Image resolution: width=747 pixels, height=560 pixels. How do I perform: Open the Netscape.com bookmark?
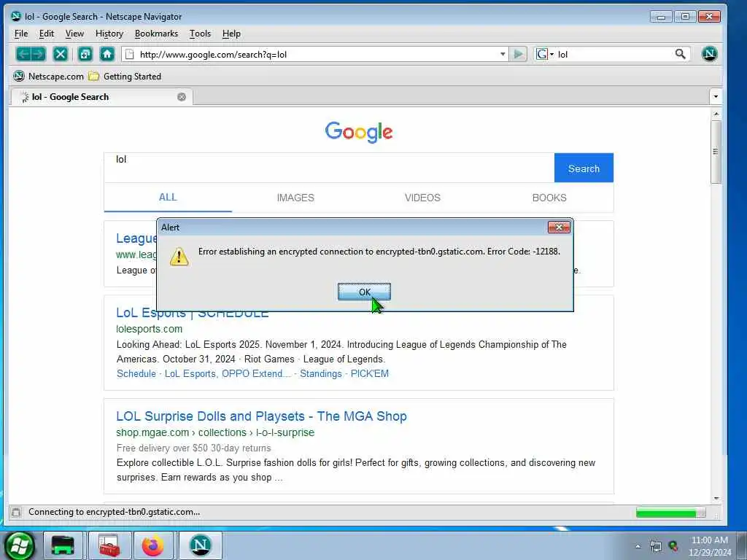pos(49,76)
